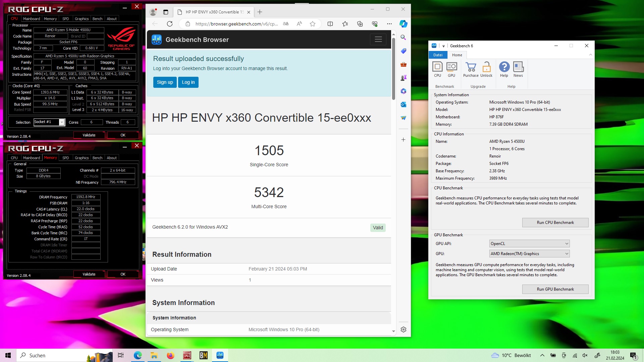Click Validate in the top CPU-Z window

[89, 135]
